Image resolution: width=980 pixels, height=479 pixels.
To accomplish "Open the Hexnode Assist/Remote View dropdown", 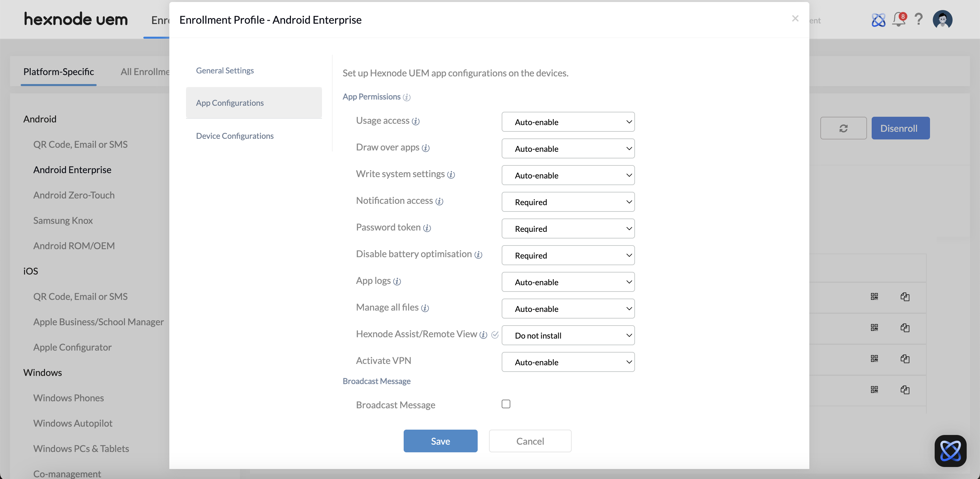I will (x=568, y=335).
